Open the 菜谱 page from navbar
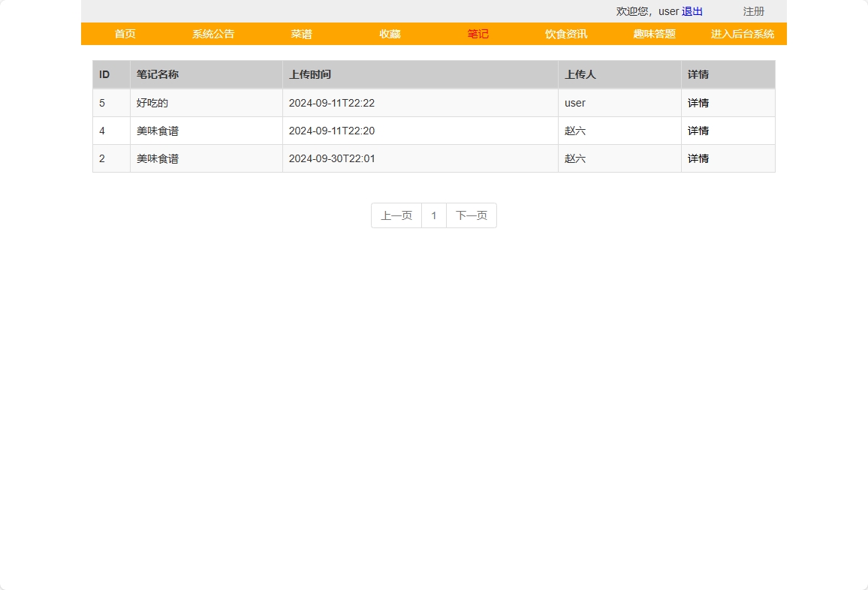Image resolution: width=868 pixels, height=590 pixels. click(301, 34)
